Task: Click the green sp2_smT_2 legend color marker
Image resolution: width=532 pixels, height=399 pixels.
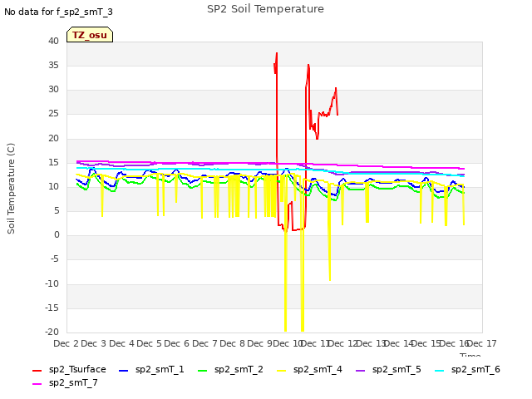Action: click(202, 371)
